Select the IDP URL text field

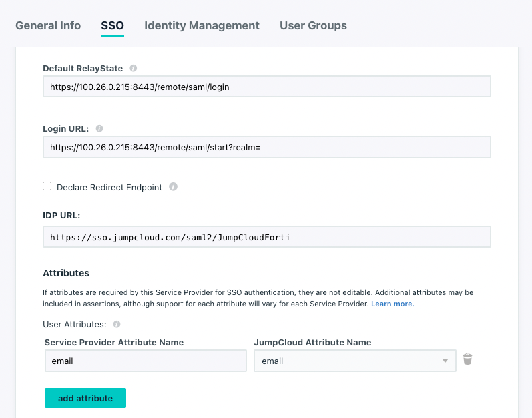267,237
